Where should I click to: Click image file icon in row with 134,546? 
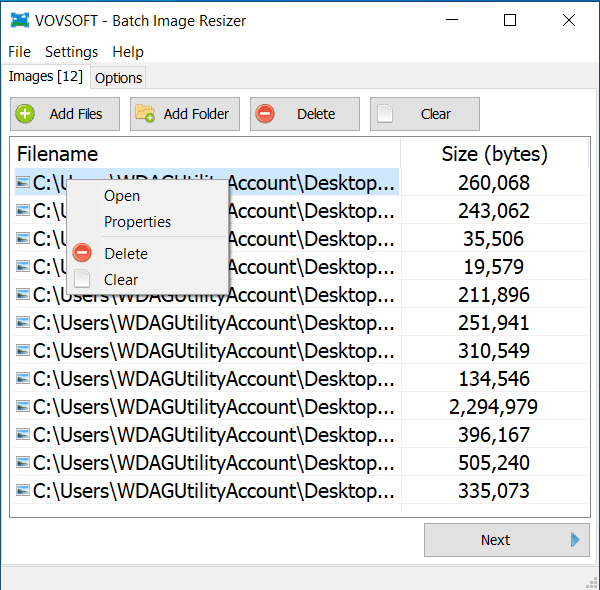click(x=23, y=378)
